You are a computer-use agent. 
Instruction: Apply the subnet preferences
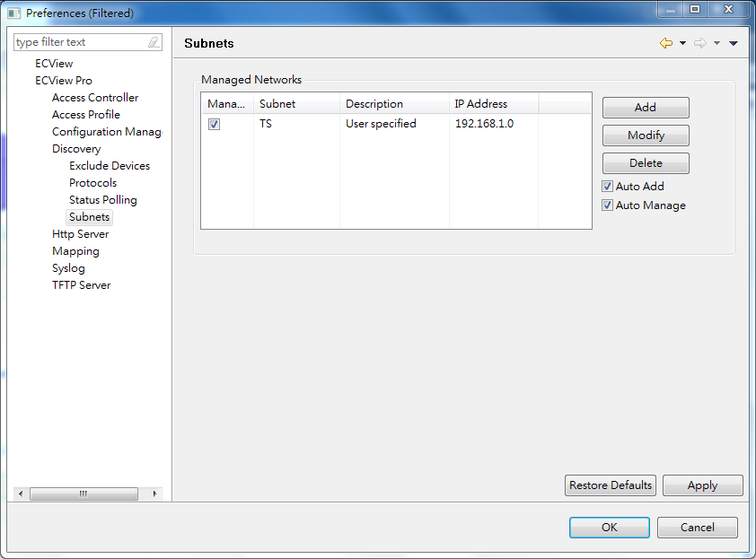[702, 485]
